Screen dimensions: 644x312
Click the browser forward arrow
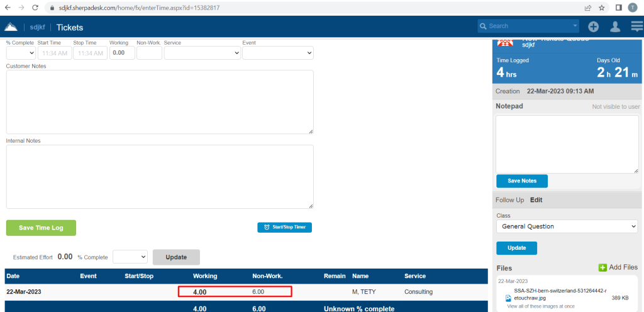click(21, 8)
